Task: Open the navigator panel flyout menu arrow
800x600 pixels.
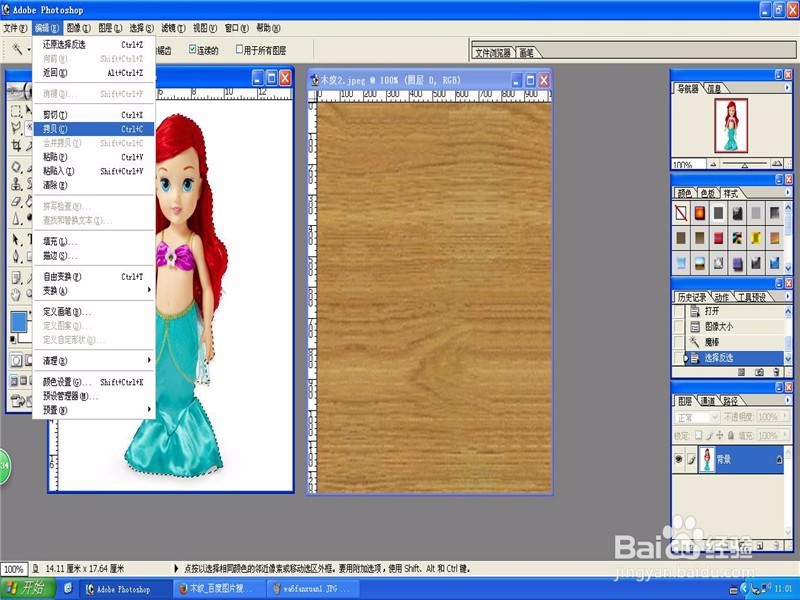Action: coord(787,88)
